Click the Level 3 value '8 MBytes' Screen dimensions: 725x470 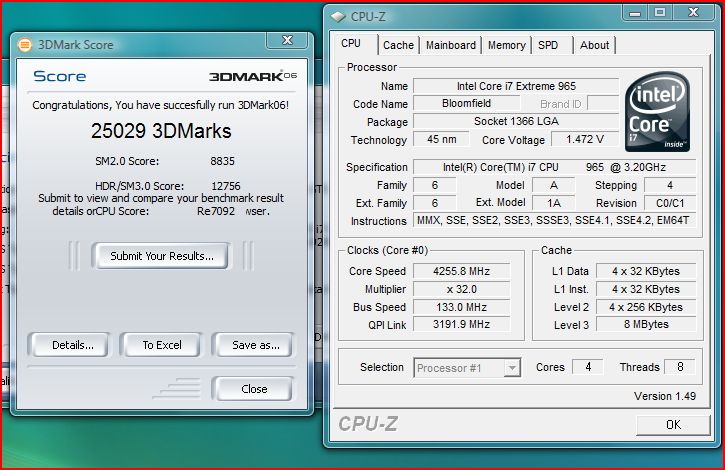(x=646, y=324)
